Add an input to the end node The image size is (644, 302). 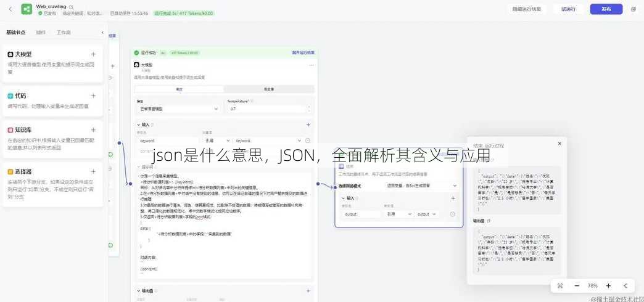pyautogui.click(x=453, y=198)
